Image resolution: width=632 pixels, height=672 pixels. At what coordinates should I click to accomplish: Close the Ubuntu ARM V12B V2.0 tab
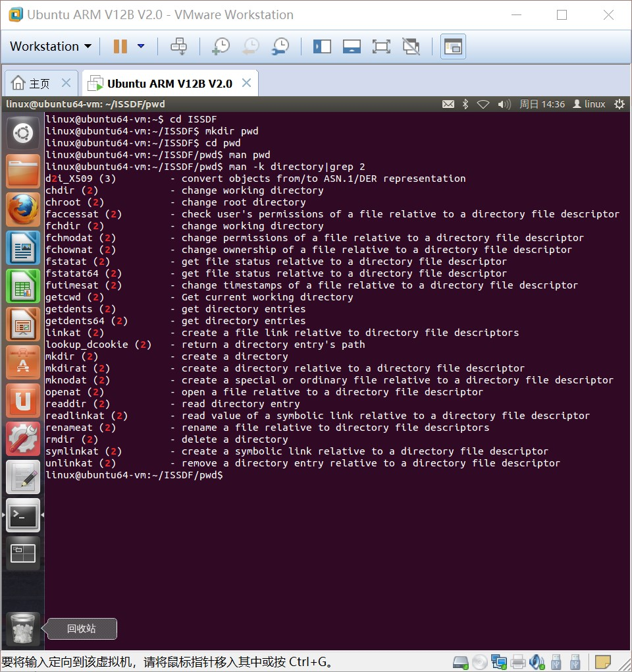point(247,83)
